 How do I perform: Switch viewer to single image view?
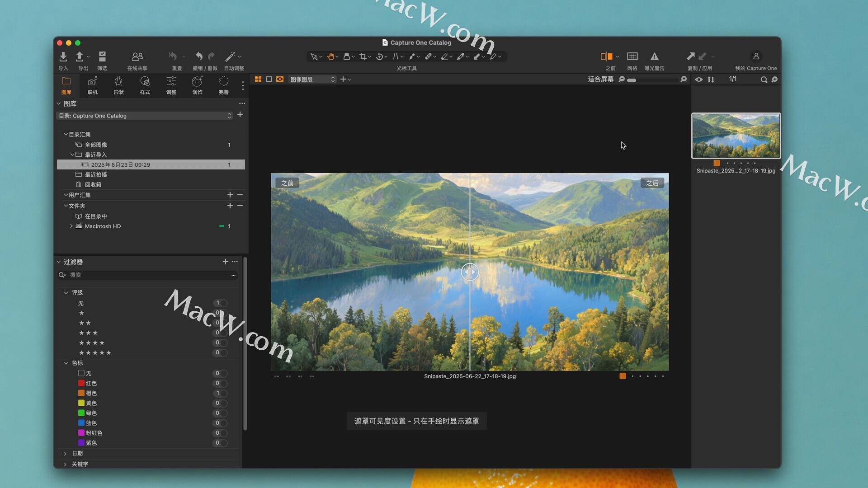tap(269, 79)
